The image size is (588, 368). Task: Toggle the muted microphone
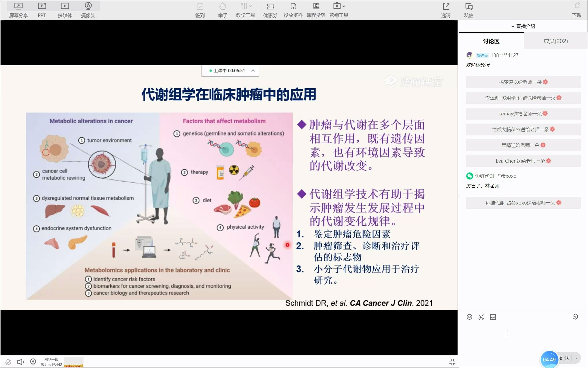(x=8, y=362)
